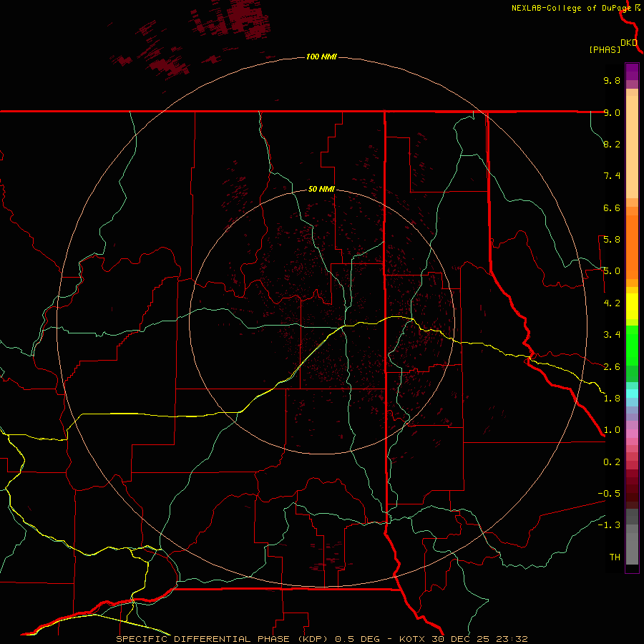Select the -0.5 scale value
This screenshot has width=644, height=644.
[609, 494]
